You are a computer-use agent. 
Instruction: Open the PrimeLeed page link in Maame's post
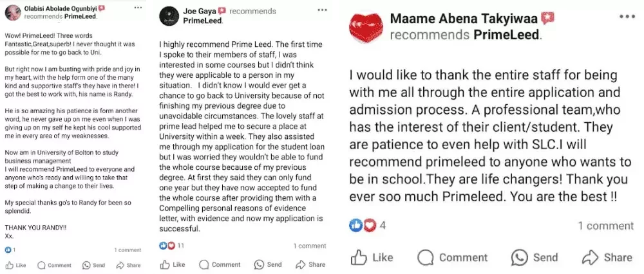click(x=506, y=35)
